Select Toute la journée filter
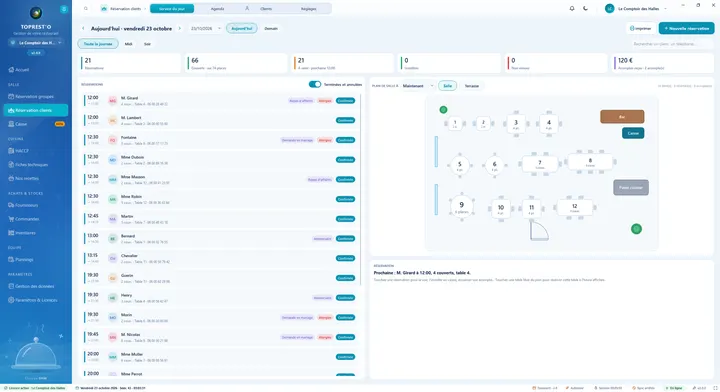This screenshot has width=720, height=392. 98,44
